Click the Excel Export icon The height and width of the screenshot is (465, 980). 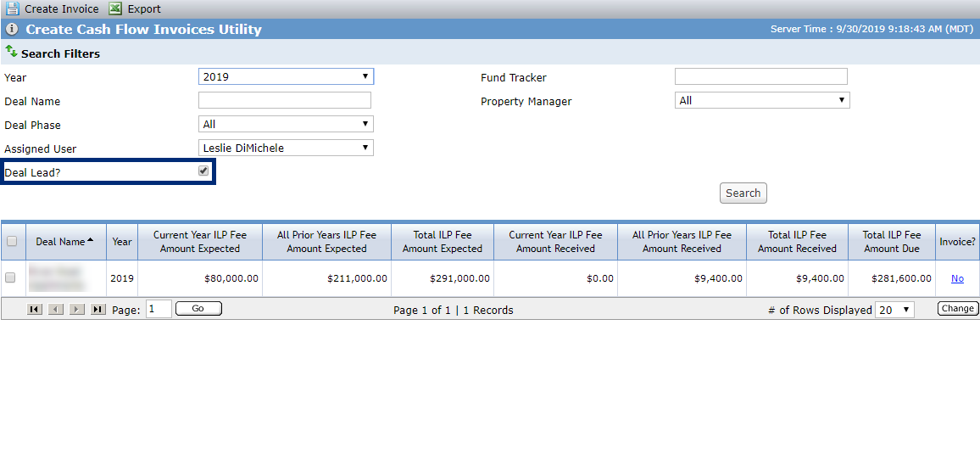[x=115, y=8]
